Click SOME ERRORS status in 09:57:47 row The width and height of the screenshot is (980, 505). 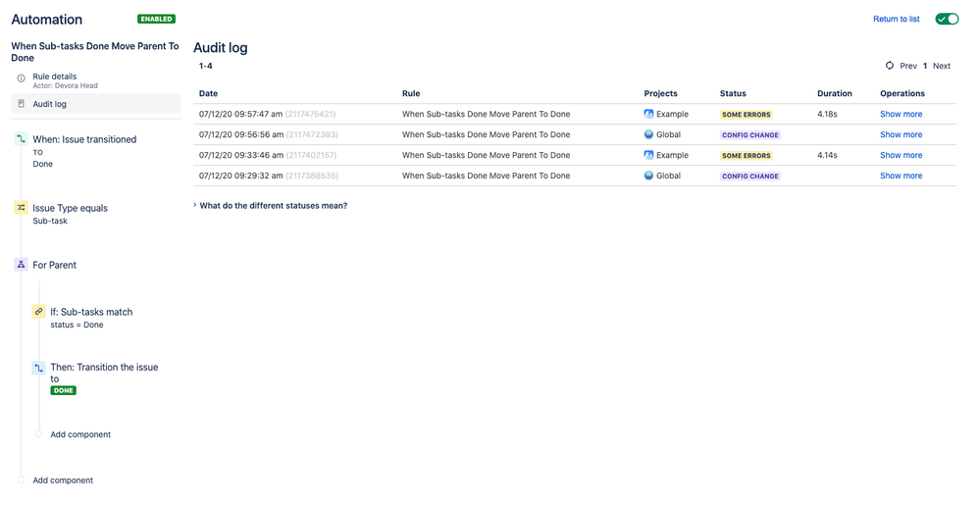tap(747, 115)
